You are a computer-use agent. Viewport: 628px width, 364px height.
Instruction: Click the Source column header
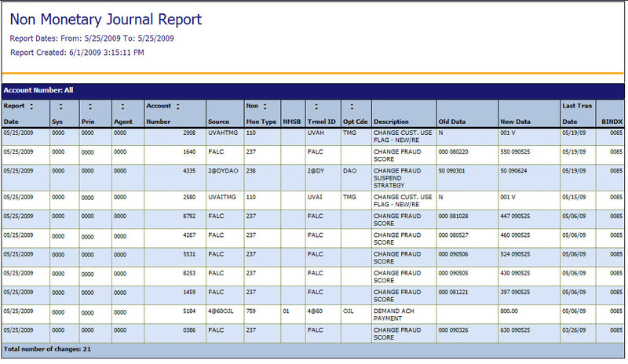218,122
